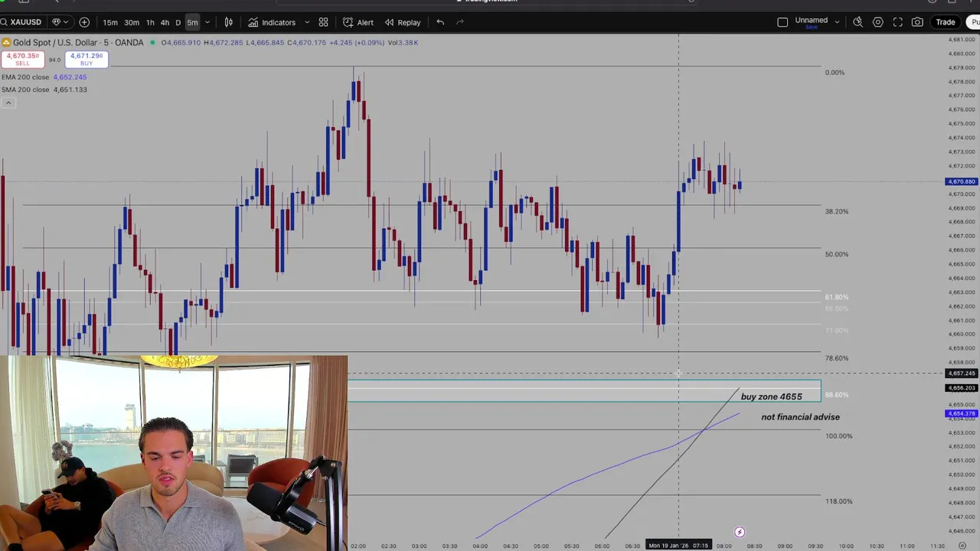The image size is (980, 551).
Task: Open the candlestick chart style menu
Action: pyautogui.click(x=228, y=22)
